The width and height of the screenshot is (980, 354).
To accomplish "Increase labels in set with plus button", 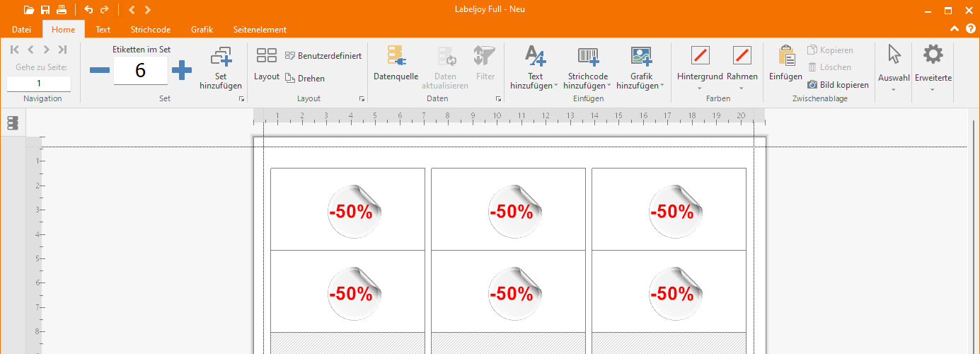I will pyautogui.click(x=182, y=70).
